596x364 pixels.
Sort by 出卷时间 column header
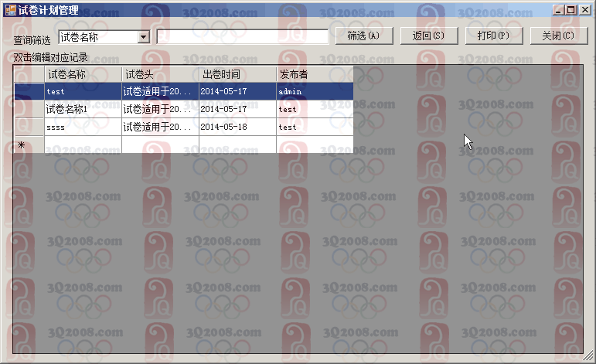[x=237, y=74]
